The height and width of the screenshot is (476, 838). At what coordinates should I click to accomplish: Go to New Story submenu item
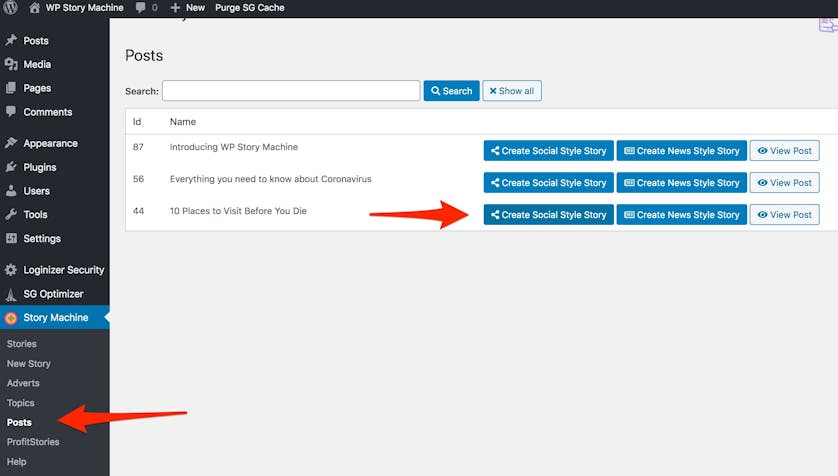click(x=29, y=364)
